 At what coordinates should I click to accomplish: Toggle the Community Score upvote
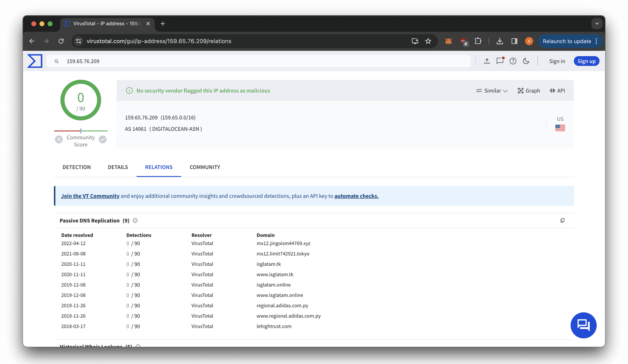point(102,139)
